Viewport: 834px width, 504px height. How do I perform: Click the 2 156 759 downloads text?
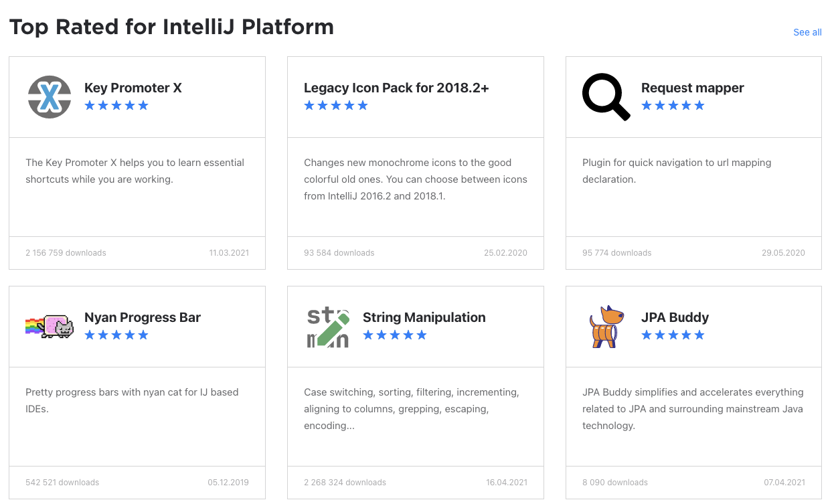(66, 253)
